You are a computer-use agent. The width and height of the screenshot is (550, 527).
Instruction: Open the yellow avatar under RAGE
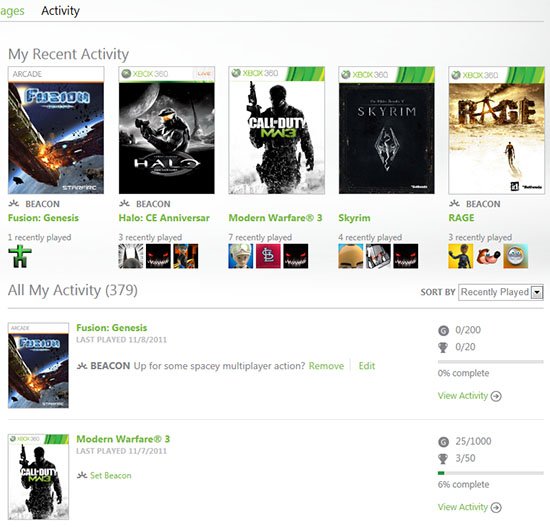tap(460, 256)
